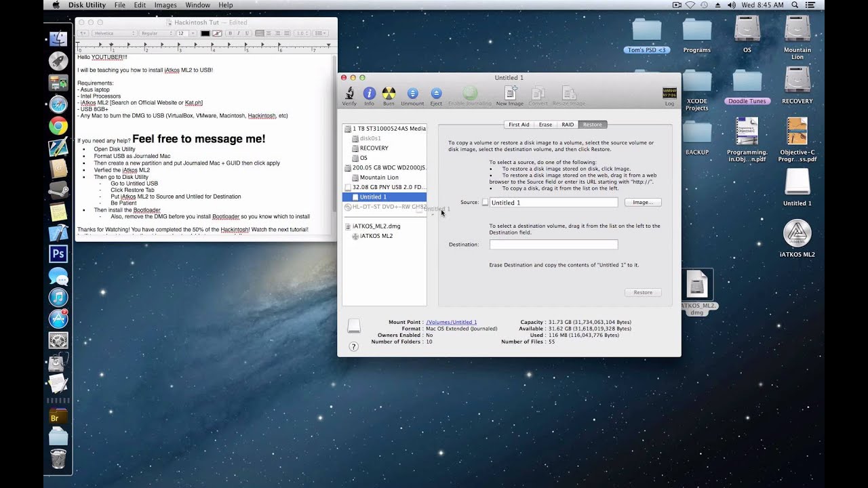Open Launchpad rocket icon in Dock
The image size is (868, 488).
click(58, 60)
